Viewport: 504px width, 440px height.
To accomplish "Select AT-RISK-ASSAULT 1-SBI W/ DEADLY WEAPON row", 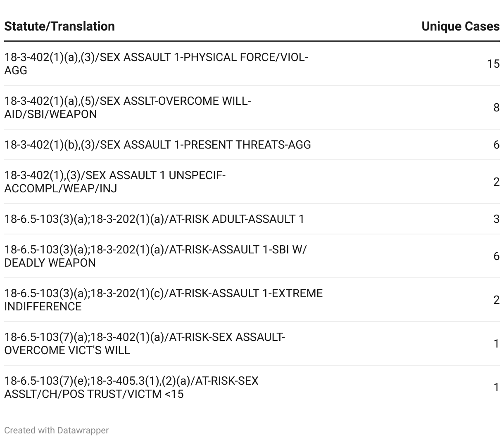I will (x=155, y=256).
